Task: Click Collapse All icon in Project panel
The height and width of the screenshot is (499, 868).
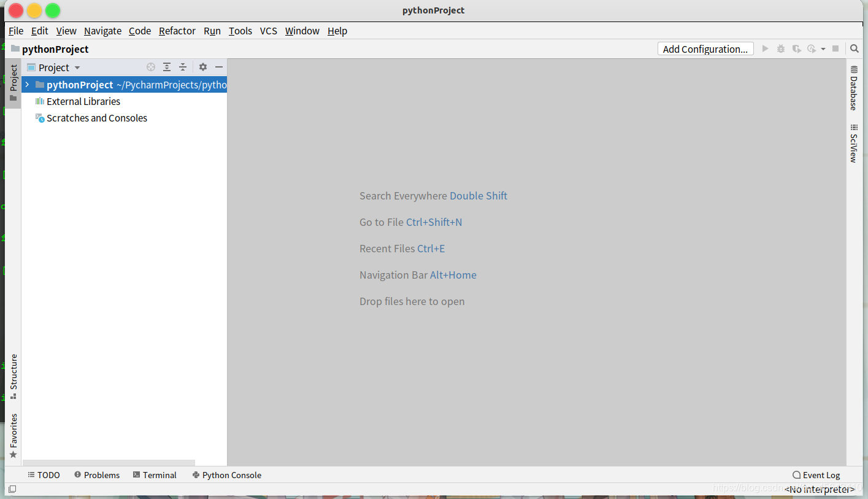Action: point(183,67)
